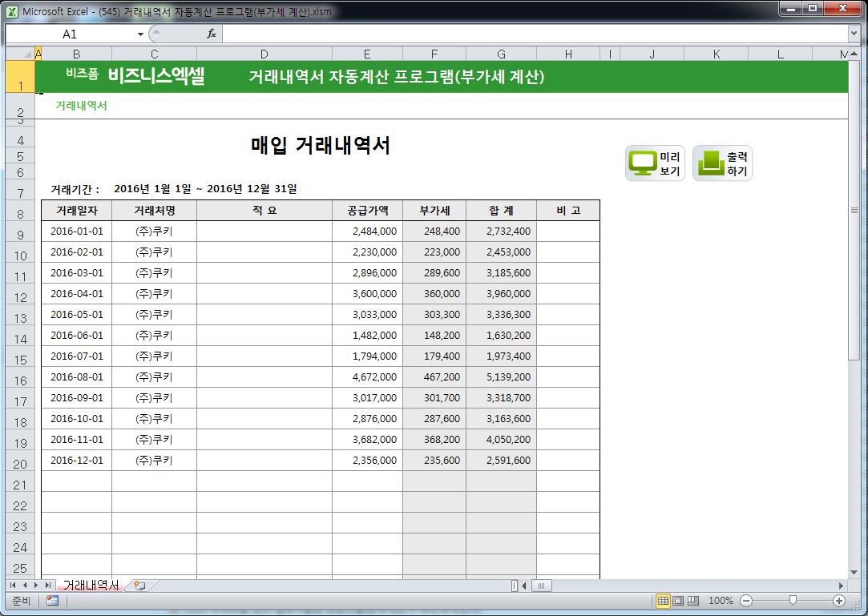Open the 거래내역서 sheet tab
The height and width of the screenshot is (616, 868).
click(90, 586)
